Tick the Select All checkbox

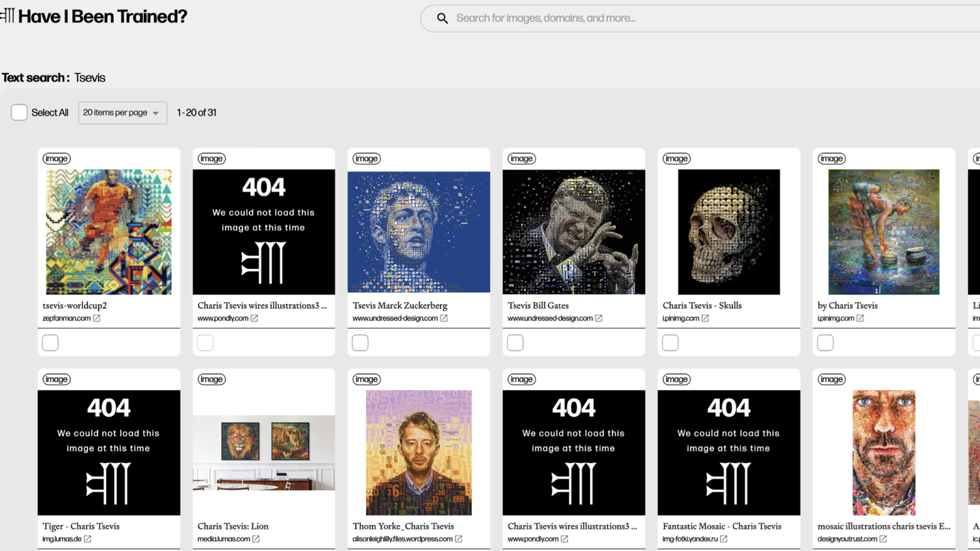point(19,112)
